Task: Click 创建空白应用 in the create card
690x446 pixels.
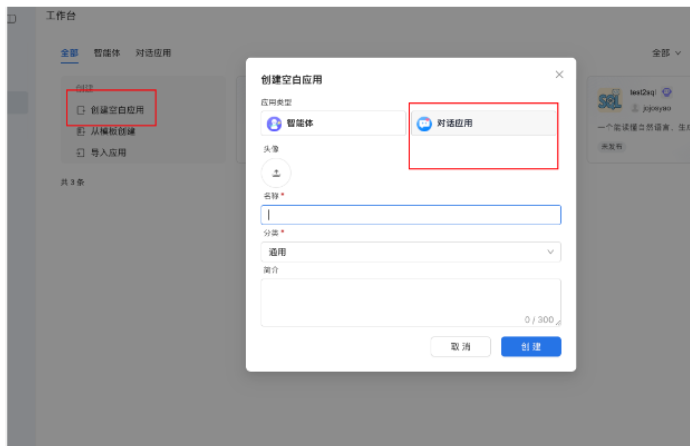Action: (117, 110)
